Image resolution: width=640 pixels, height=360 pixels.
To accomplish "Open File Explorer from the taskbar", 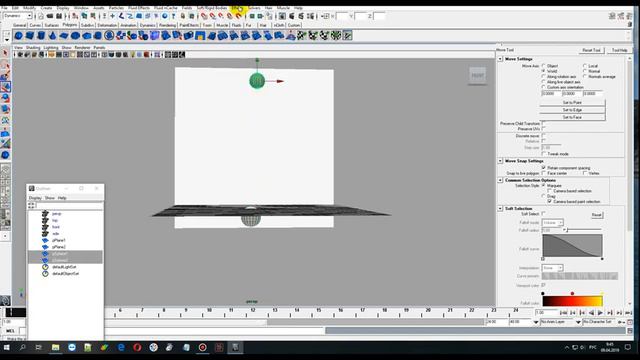I will coord(56,347).
